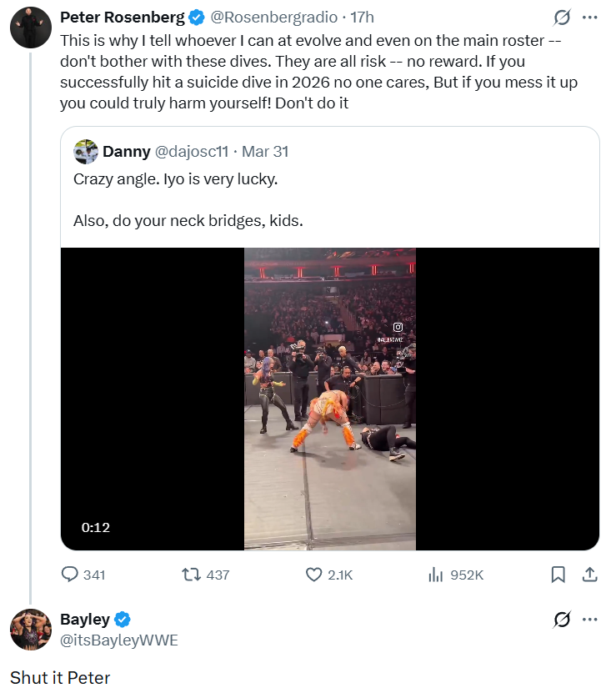Open the quoted tweet's Mar 31 date

(x=265, y=152)
